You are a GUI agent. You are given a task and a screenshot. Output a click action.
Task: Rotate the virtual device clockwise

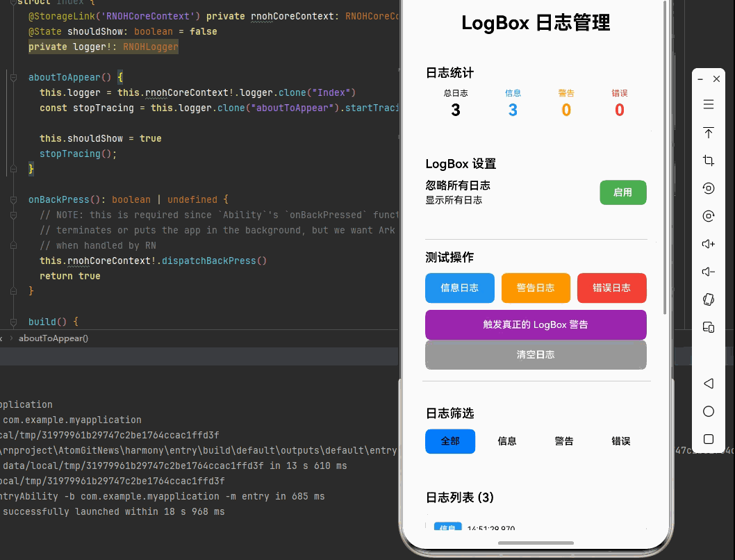[x=709, y=216]
